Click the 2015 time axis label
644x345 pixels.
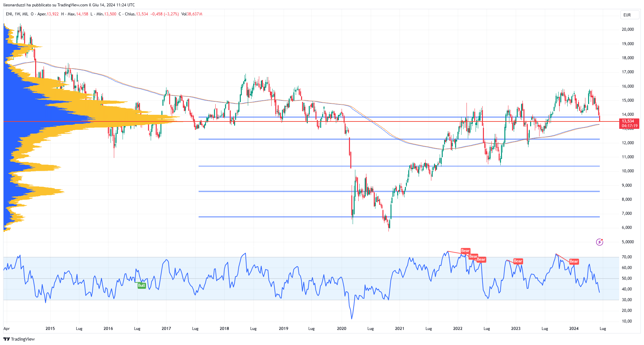tap(50, 329)
